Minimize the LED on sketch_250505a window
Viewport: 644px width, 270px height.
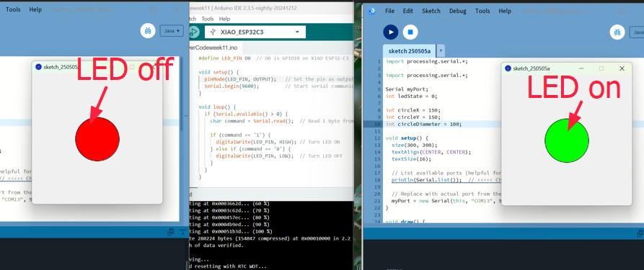coord(581,68)
